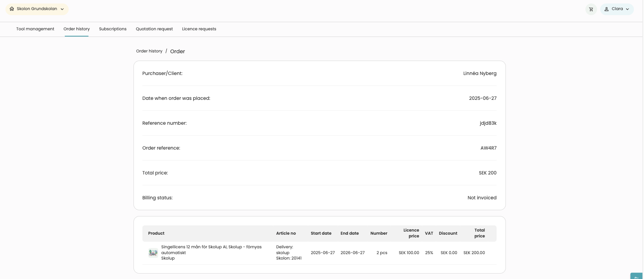Go to the Subscriptions tab

(113, 29)
